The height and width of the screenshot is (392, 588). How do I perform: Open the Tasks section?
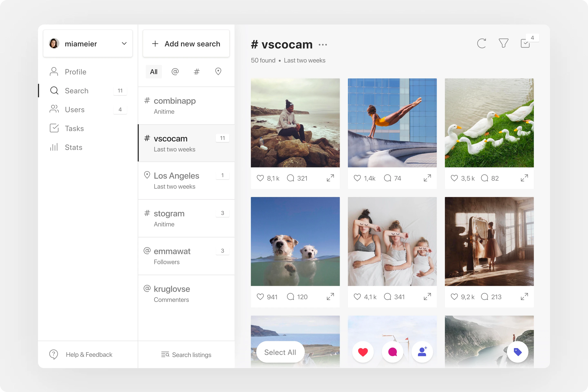67,128
